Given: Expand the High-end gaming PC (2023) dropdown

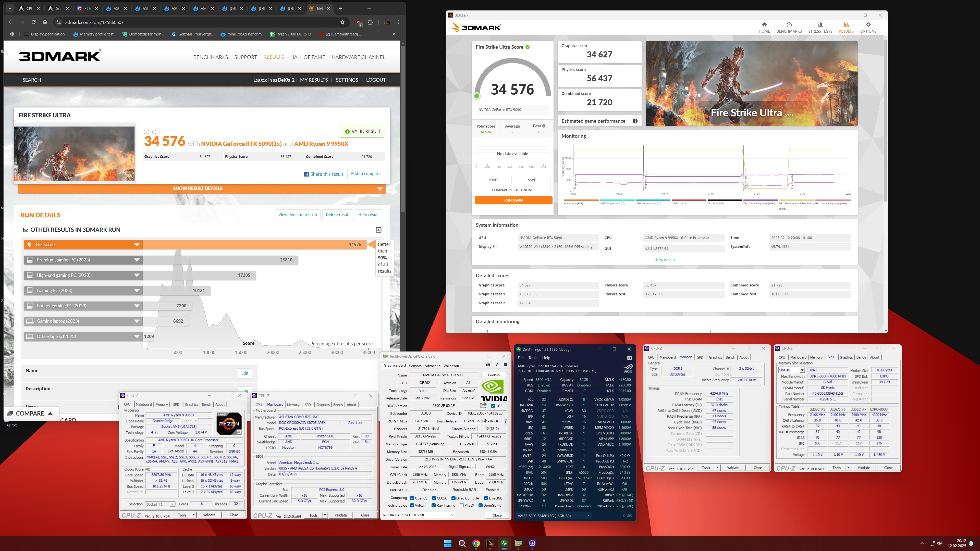Looking at the screenshot, I should pos(137,275).
